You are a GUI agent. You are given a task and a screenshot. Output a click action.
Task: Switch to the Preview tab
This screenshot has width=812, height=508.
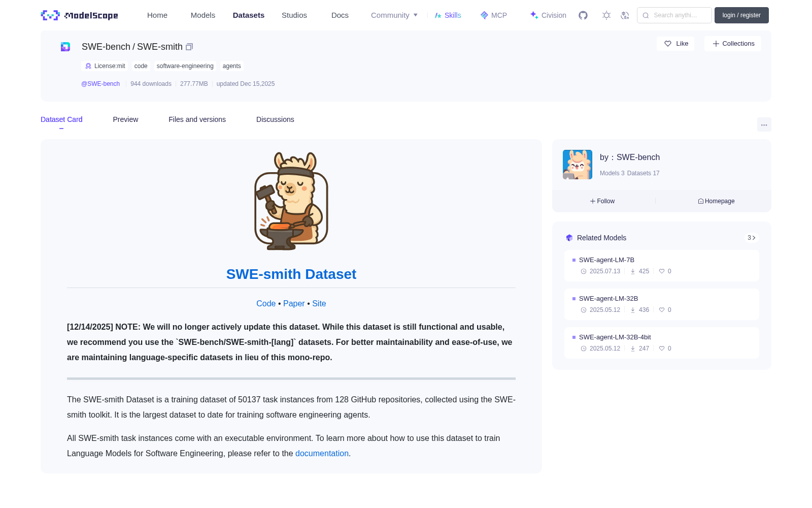(125, 119)
